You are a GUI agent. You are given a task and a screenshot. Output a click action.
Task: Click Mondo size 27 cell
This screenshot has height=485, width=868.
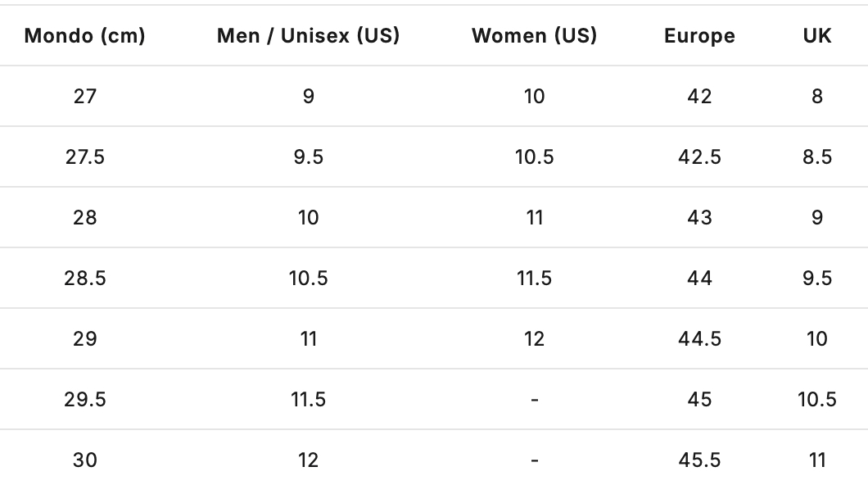pos(84,97)
